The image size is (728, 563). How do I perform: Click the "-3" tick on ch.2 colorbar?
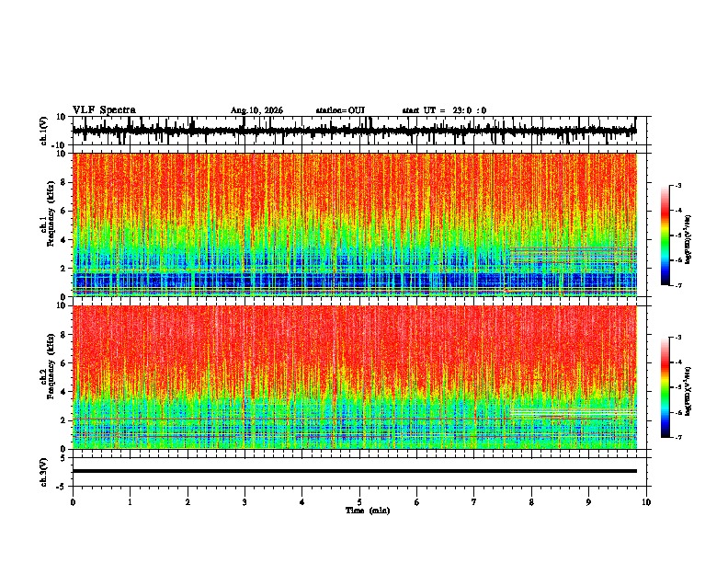click(678, 338)
